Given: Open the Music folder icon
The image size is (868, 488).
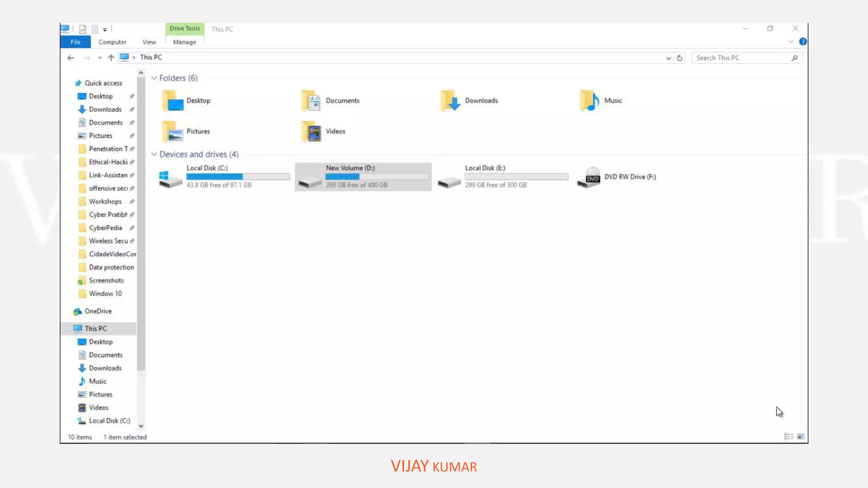Looking at the screenshot, I should (x=590, y=101).
